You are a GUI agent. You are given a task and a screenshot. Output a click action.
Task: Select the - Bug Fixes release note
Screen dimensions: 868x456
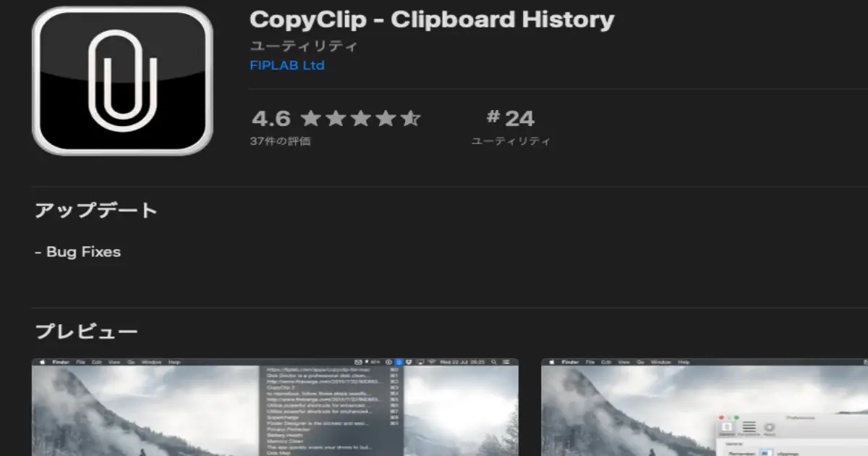[x=77, y=252]
